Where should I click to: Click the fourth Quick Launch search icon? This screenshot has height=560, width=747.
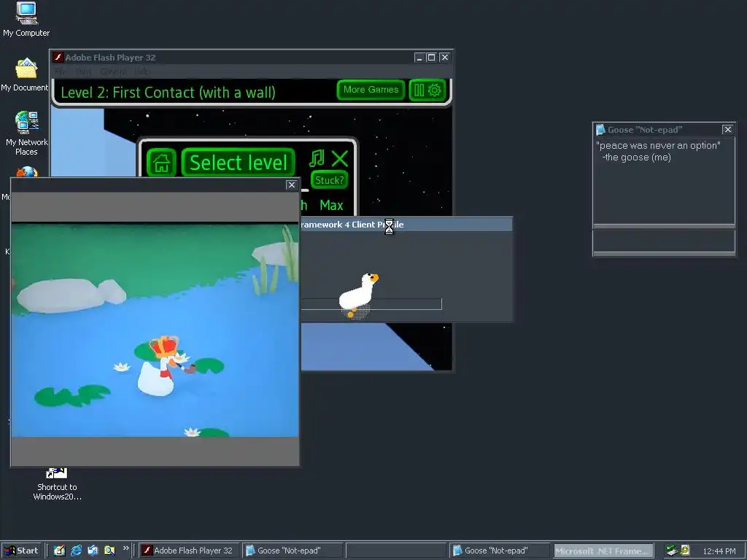109,551
